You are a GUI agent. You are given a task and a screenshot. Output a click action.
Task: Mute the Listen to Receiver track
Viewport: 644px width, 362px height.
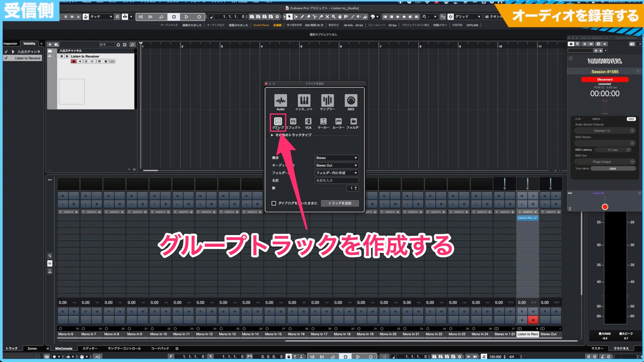point(62,56)
